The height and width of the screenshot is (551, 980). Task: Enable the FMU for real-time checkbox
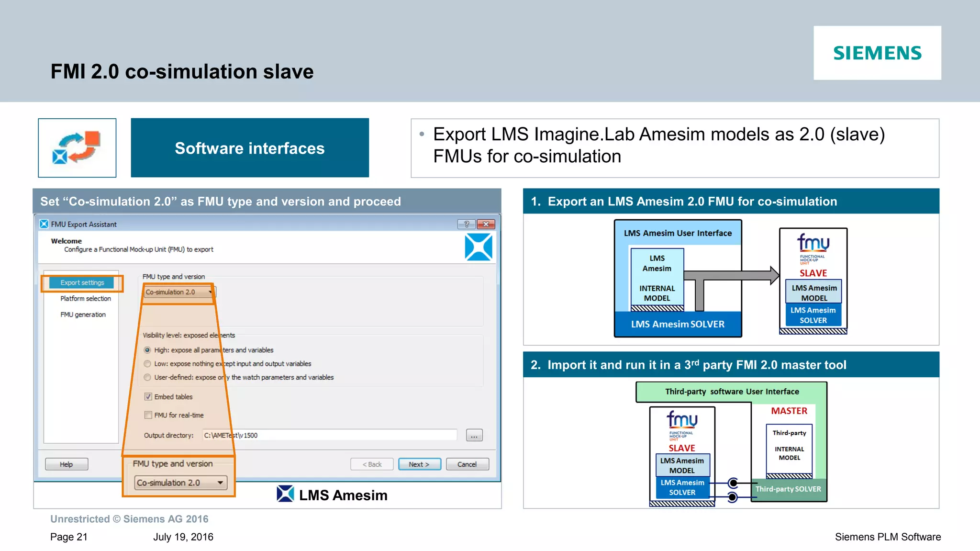tap(148, 415)
